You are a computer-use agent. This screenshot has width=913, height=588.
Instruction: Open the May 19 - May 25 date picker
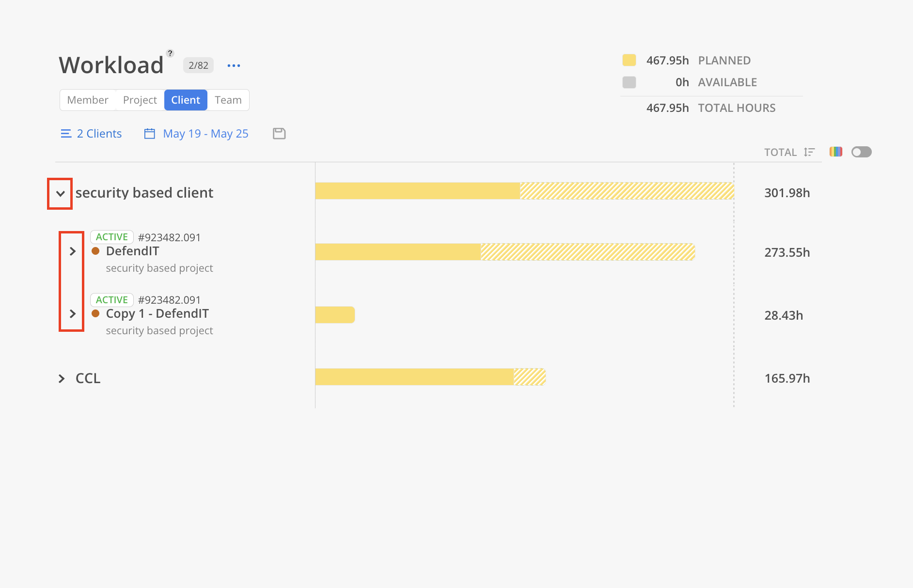pos(206,134)
